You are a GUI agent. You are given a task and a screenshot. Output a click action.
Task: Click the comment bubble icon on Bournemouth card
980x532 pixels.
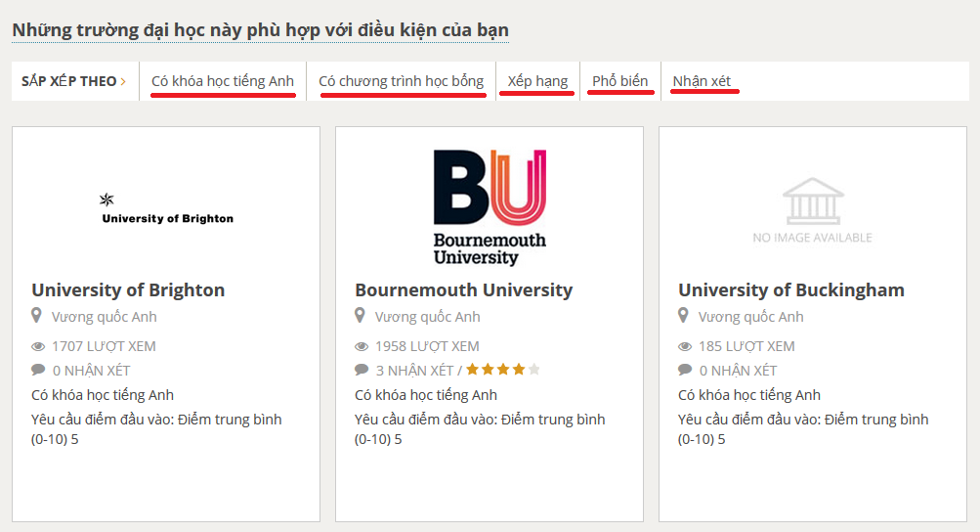(362, 370)
